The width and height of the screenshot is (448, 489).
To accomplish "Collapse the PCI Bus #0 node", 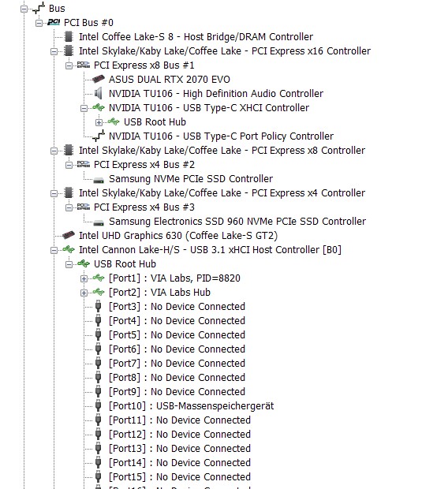I will 39,23.
